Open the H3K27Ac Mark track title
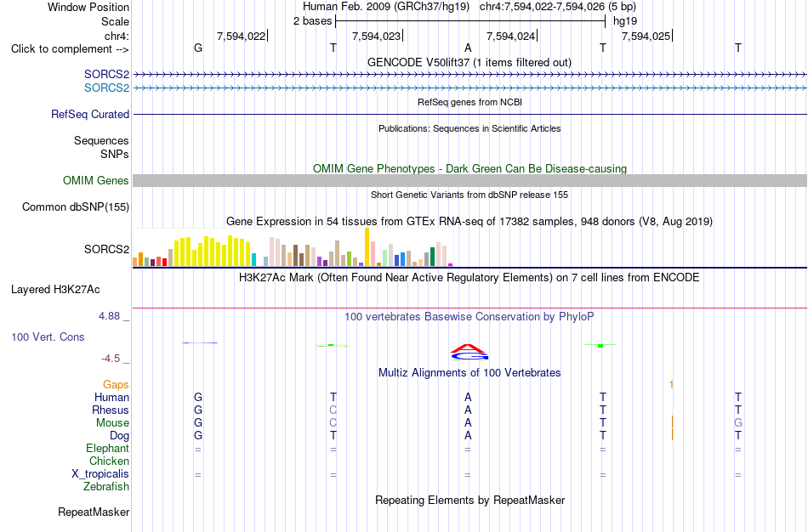This screenshot has height=532, width=808. pyautogui.click(x=469, y=278)
